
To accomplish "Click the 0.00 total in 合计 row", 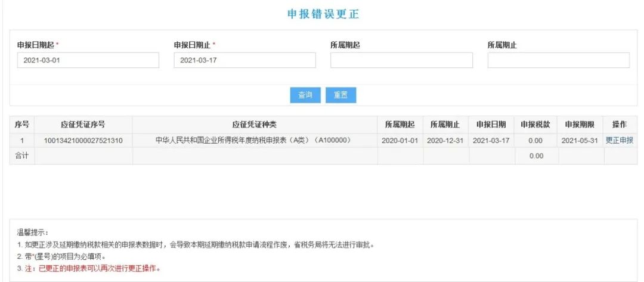I will point(536,156).
